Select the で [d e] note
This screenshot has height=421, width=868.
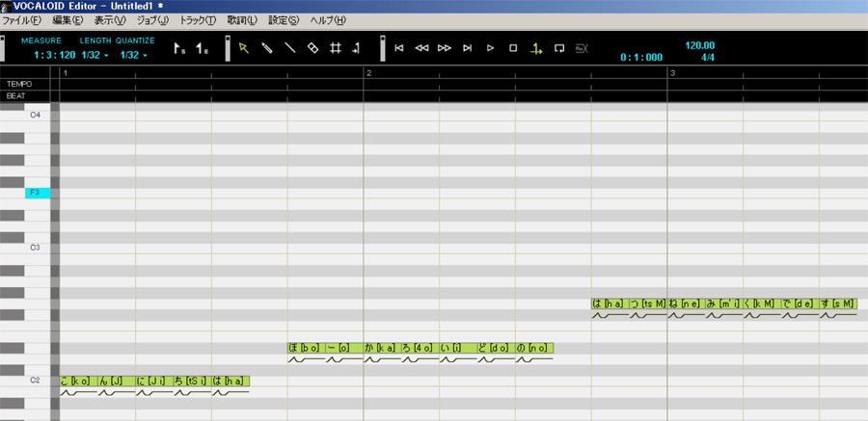tap(800, 303)
